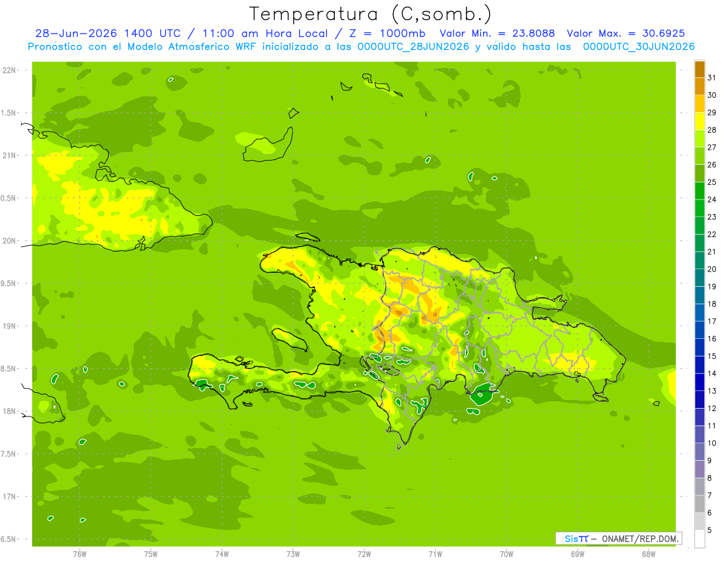This screenshot has width=728, height=562.
Task: Select the legend band between 26 and 27
Action: point(699,156)
